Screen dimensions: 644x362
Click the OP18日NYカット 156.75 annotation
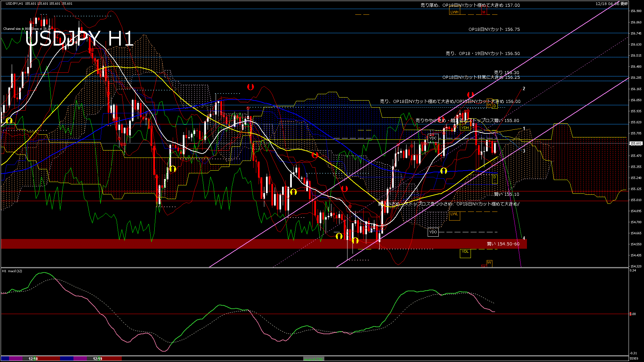click(x=494, y=29)
